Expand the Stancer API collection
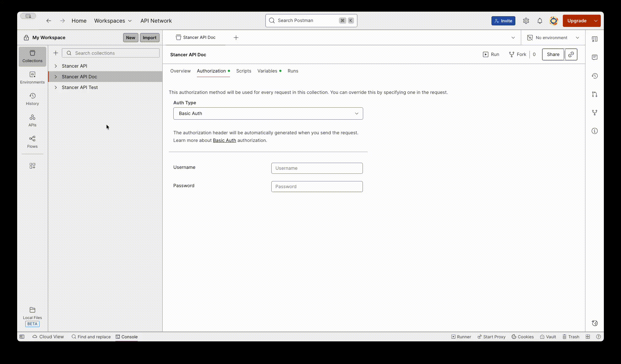 (56, 66)
